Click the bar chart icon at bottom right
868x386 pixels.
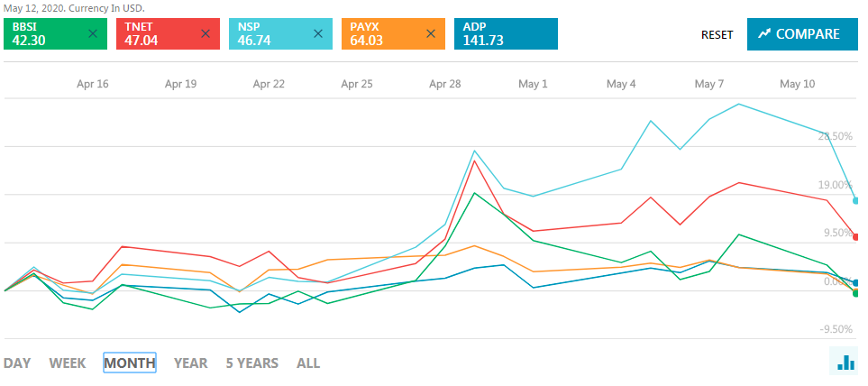[x=845, y=363]
